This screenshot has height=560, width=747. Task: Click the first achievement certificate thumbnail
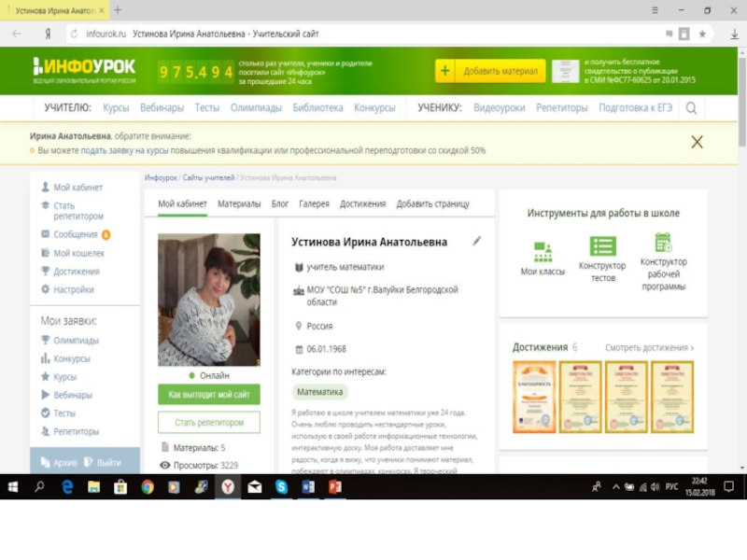533,397
